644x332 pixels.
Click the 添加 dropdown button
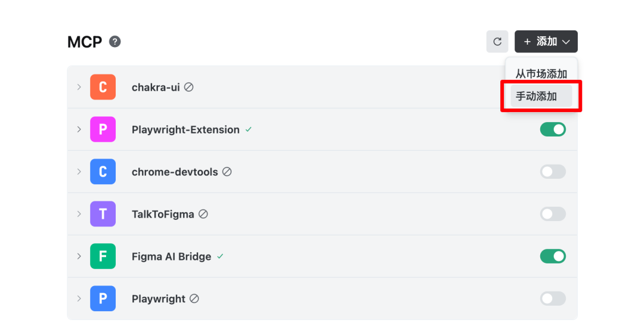546,42
